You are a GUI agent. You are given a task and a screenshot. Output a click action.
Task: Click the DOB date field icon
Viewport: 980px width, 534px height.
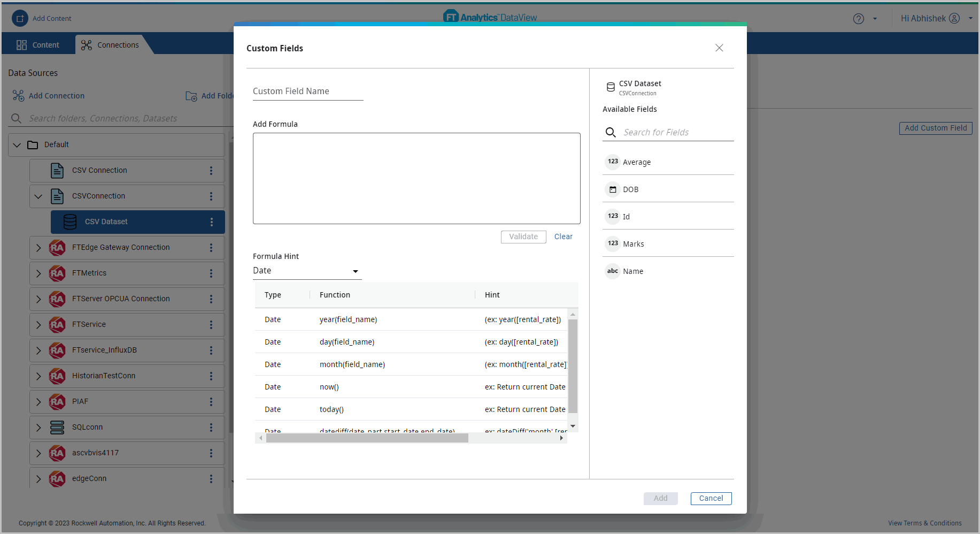click(613, 189)
